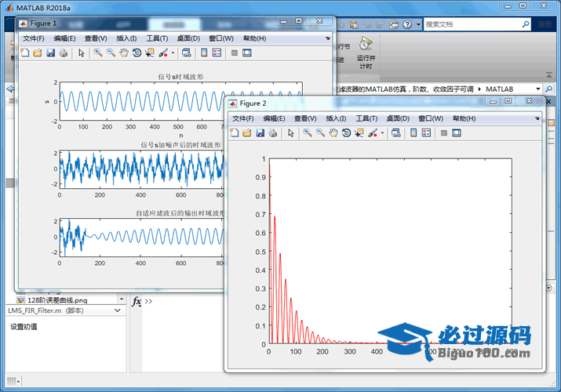Hide plot tools icon in Figure 1

(235, 53)
